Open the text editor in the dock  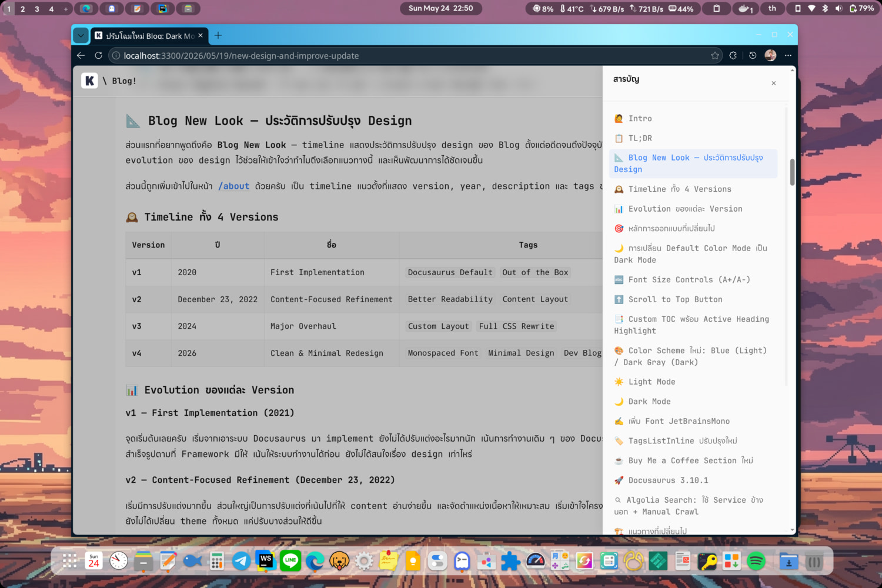pos(168,561)
